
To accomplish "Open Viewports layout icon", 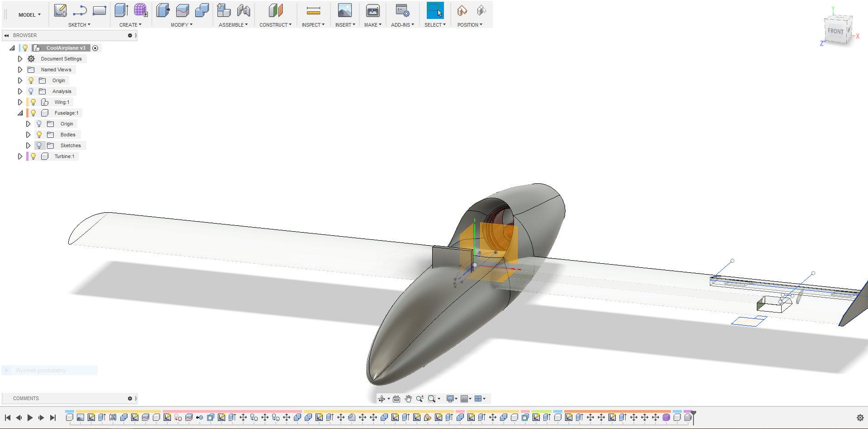I will (478, 399).
